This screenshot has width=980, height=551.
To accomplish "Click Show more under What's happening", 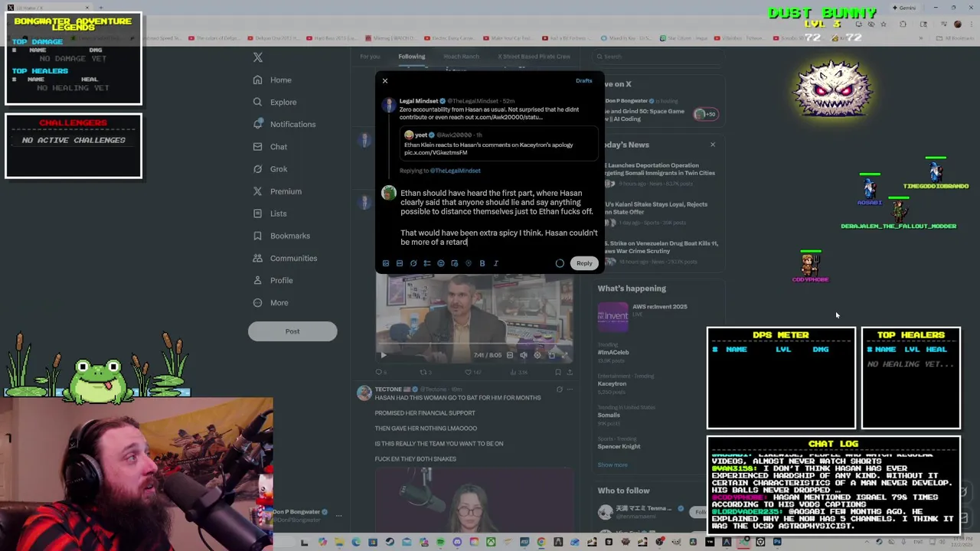I will click(x=612, y=465).
